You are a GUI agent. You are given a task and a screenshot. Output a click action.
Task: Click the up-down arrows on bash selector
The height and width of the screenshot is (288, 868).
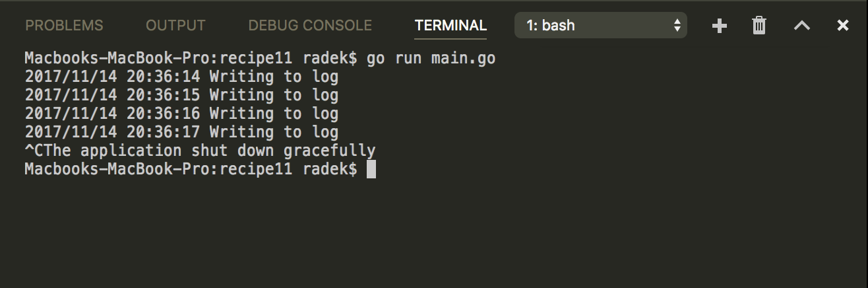point(677,26)
